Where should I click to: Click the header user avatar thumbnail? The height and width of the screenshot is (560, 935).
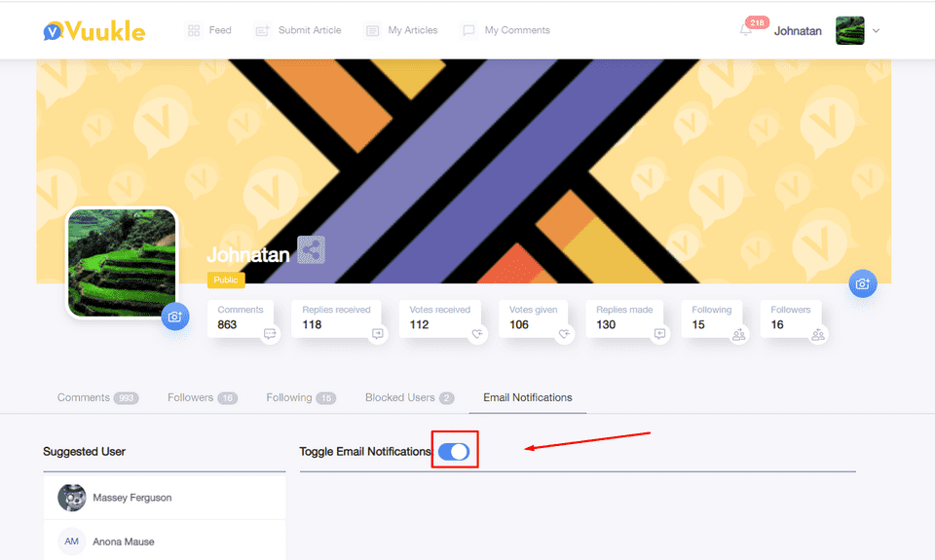point(849,31)
